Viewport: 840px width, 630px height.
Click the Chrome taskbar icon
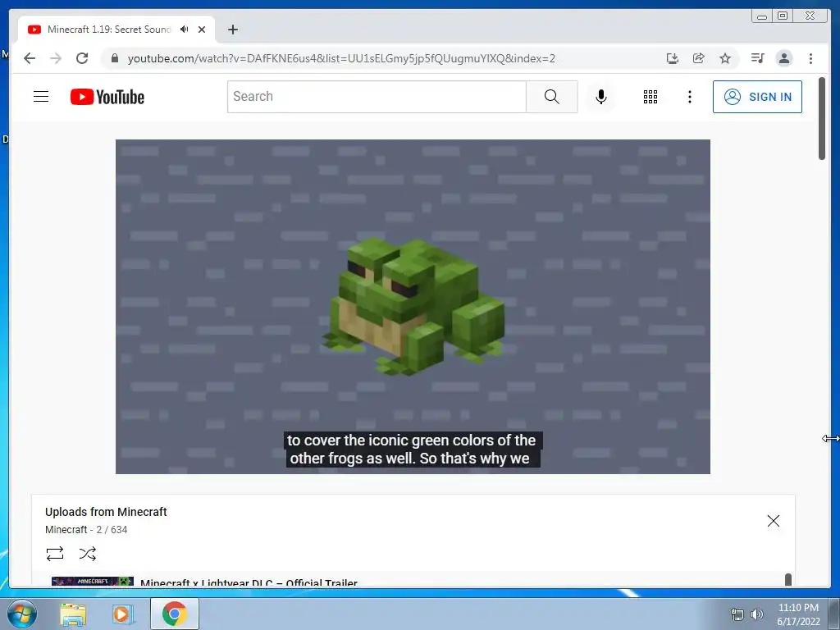(x=174, y=614)
